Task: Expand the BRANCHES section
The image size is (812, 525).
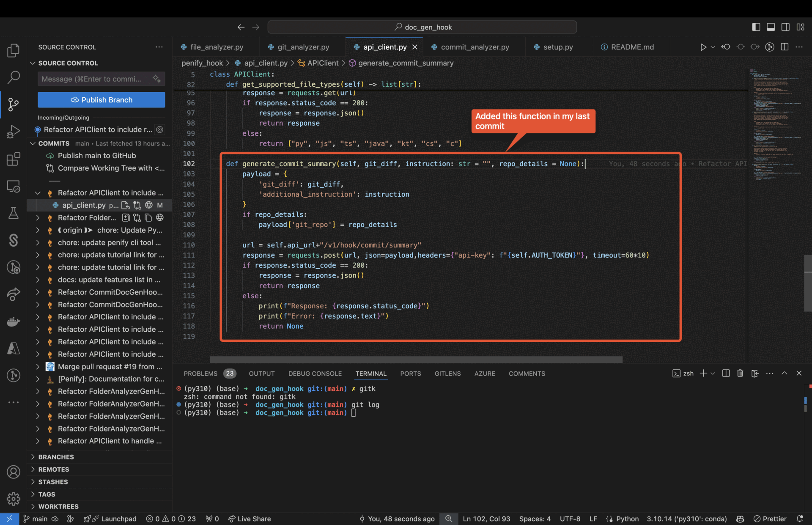Action: point(55,457)
